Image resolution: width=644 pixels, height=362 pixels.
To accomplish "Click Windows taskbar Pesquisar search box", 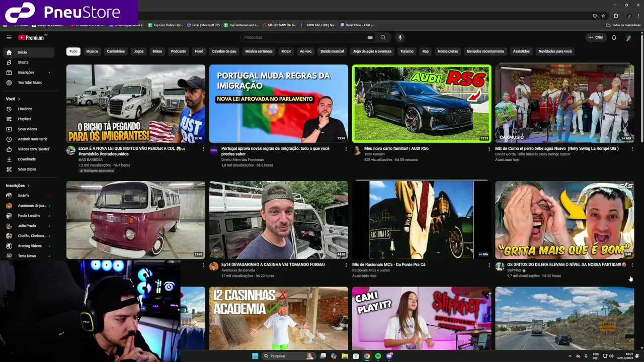I will 289,356.
